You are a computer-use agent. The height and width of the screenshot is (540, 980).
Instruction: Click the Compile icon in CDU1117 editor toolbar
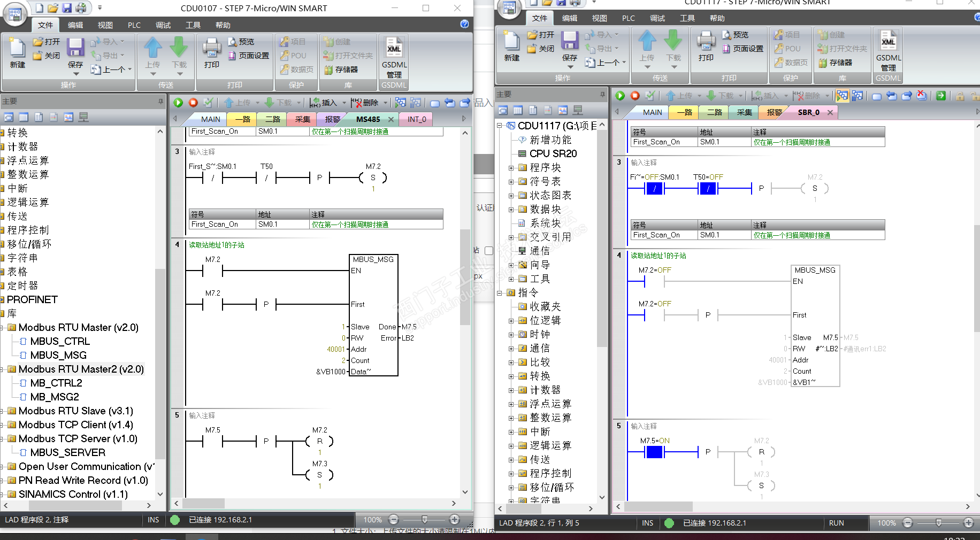650,96
